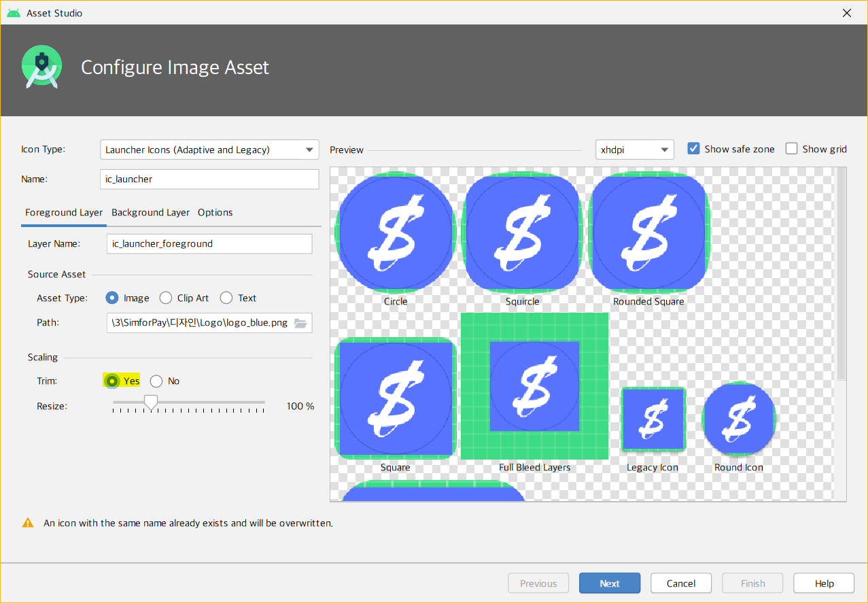
Task: Click in the Name field ic_launcher
Action: point(209,179)
